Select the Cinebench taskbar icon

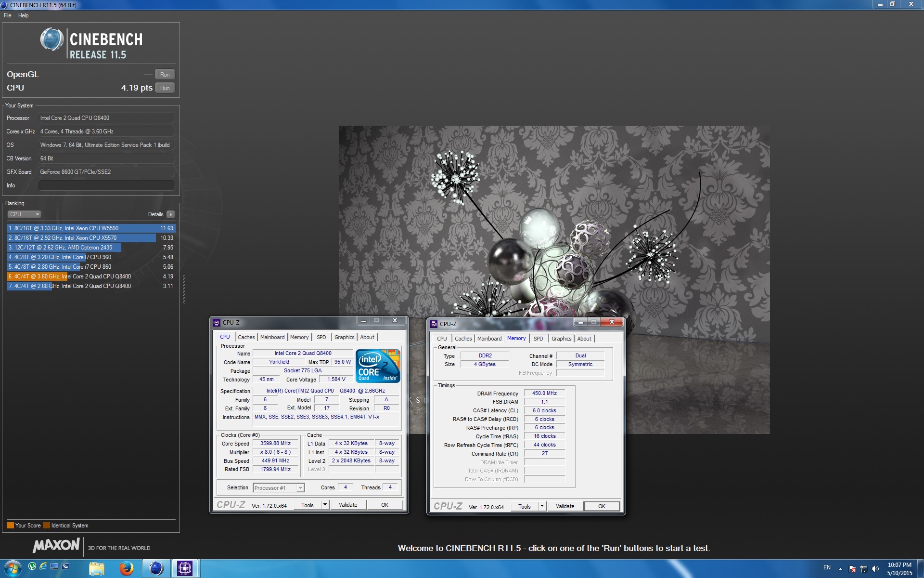click(156, 569)
